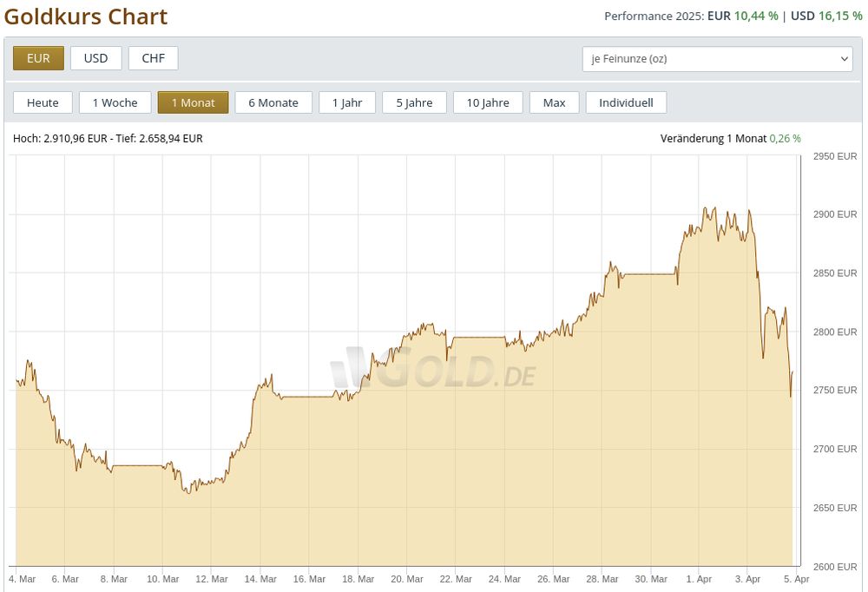
Task: Select the 1 Monat time range
Action: [193, 102]
